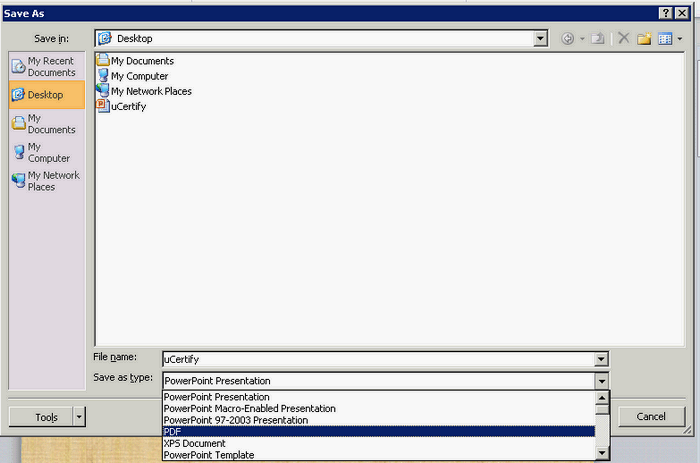The image size is (700, 463).
Task: Open the My Documents folder in file list
Action: pyautogui.click(x=142, y=61)
